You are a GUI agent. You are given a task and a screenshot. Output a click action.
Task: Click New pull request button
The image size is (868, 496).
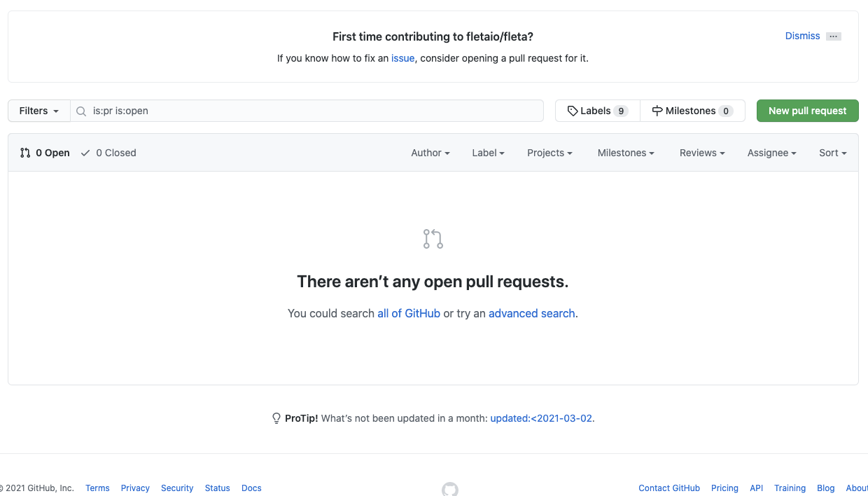[808, 111]
